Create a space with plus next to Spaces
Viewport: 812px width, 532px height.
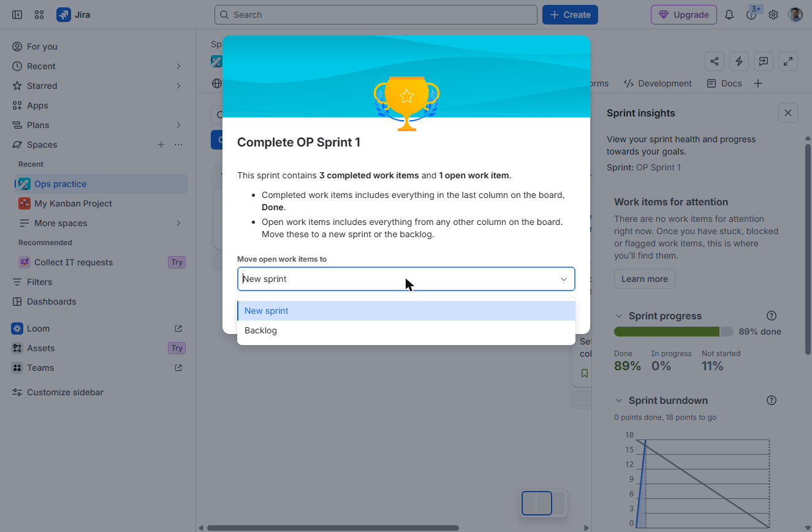[161, 145]
